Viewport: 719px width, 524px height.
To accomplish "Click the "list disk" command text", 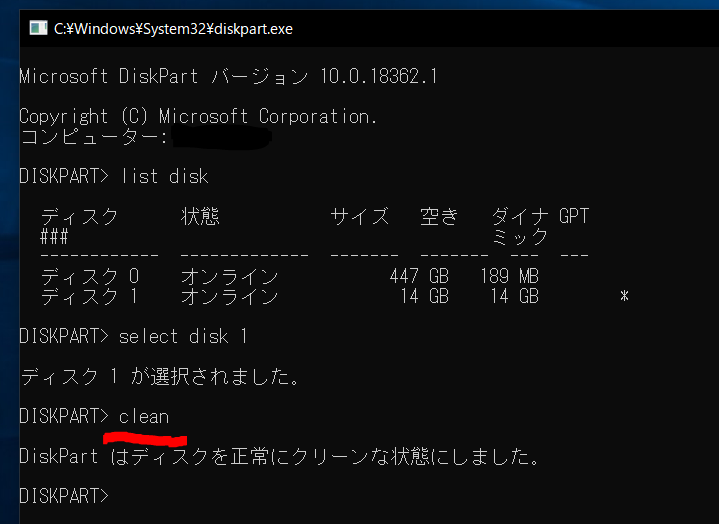I will point(164,177).
